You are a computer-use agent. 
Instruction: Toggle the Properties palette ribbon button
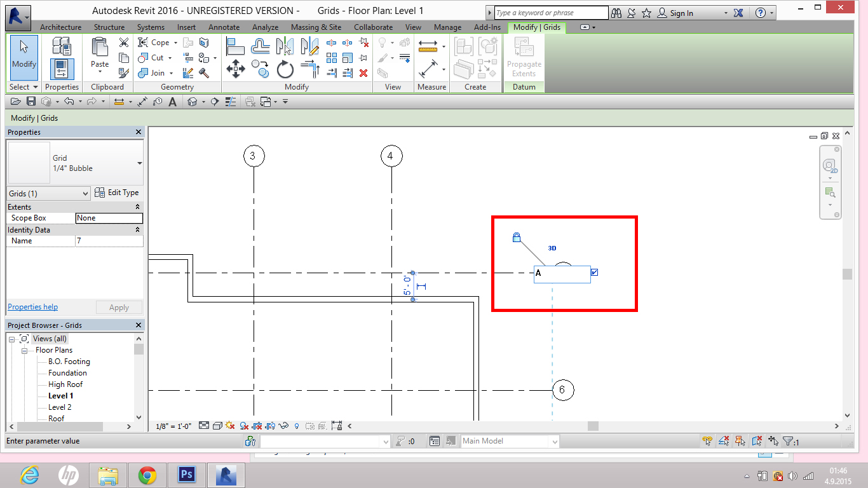point(62,69)
